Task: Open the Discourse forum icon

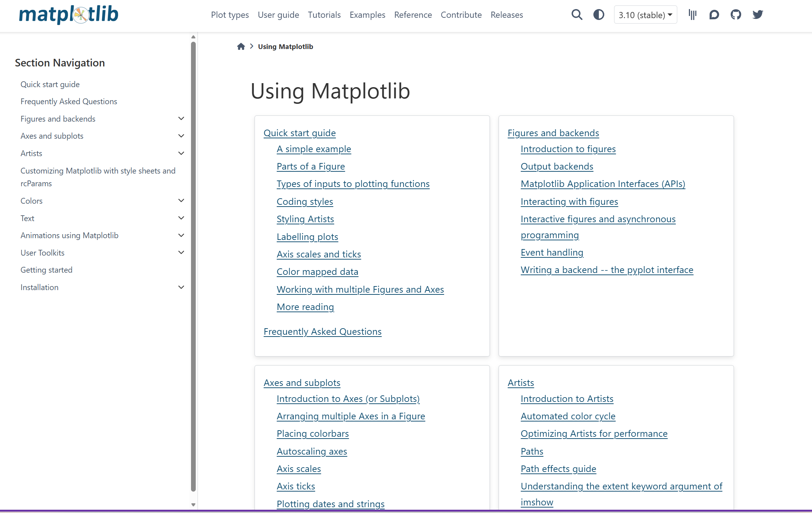Action: 714,15
